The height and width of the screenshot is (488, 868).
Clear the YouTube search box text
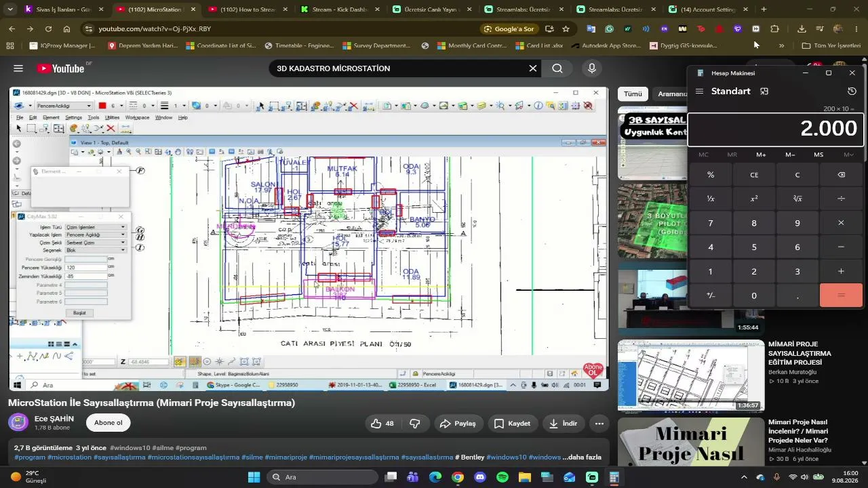(x=533, y=68)
